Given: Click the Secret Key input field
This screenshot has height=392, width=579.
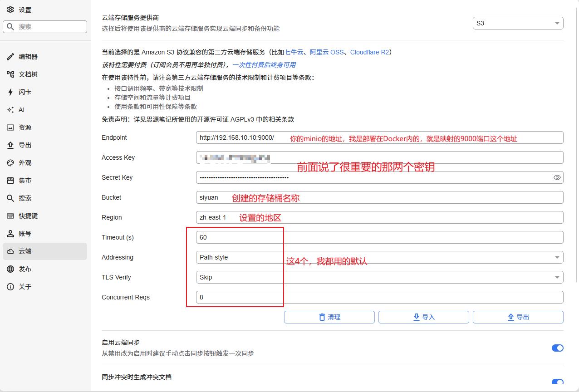Looking at the screenshot, I should (379, 177).
